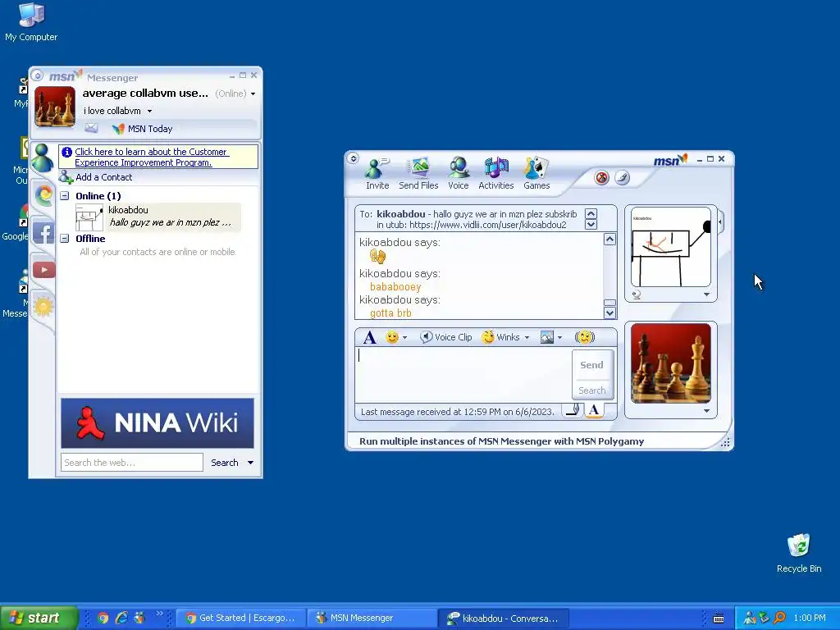Start a Voice call with kikoabdou
The image size is (840, 630).
pyautogui.click(x=459, y=174)
